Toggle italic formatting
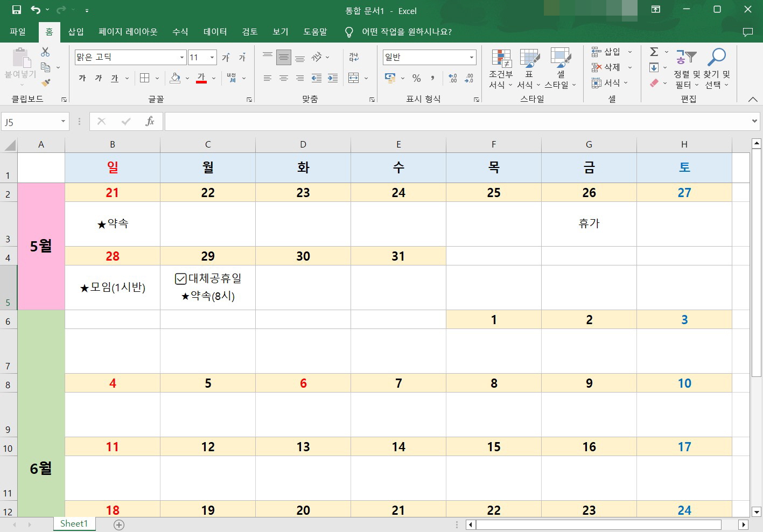 tap(99, 78)
